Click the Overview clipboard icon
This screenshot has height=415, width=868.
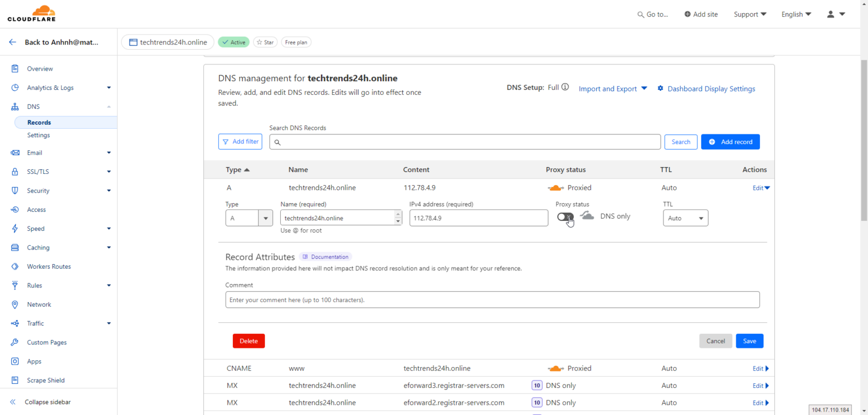coord(15,69)
